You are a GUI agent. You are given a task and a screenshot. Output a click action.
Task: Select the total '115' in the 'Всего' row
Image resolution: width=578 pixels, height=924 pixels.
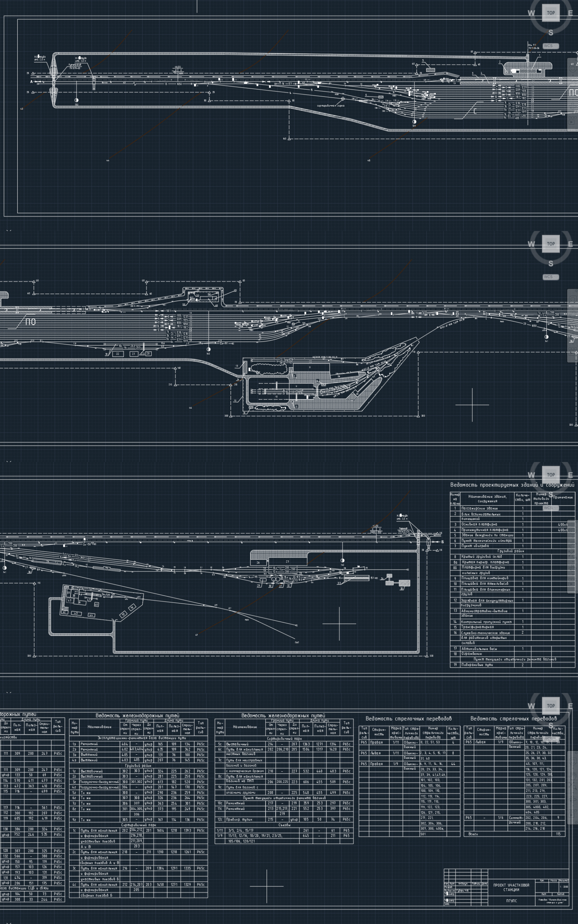coord(558,834)
